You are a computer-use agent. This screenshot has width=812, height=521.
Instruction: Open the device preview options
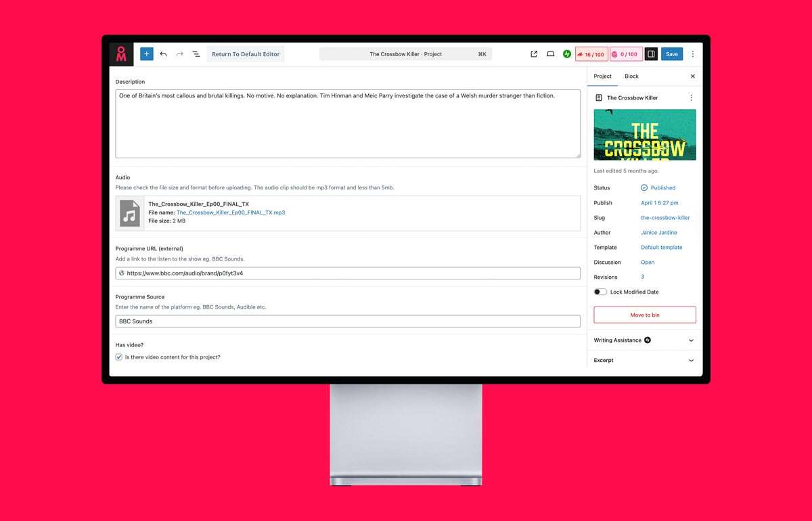point(551,54)
